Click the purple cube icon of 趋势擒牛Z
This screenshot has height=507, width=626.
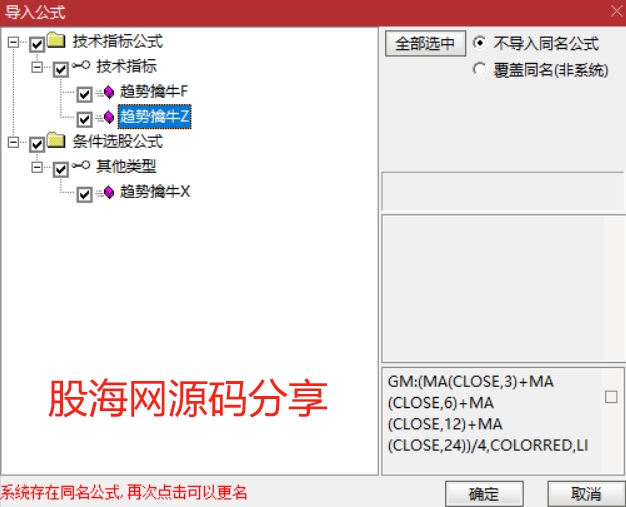click(109, 117)
